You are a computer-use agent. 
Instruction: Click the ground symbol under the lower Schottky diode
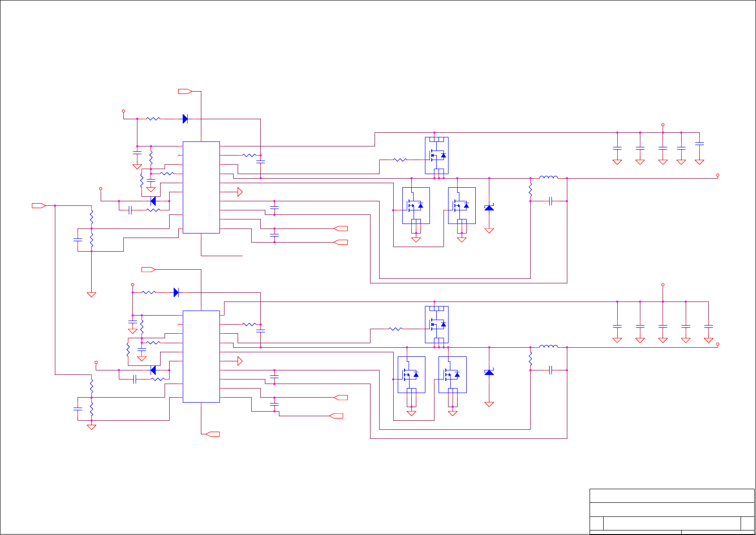coord(489,404)
